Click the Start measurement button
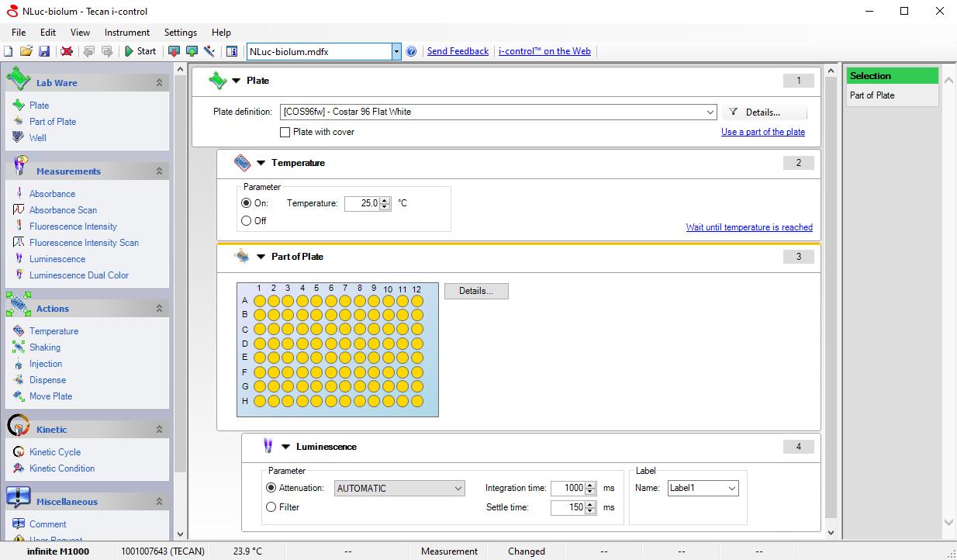Screen dimensions: 957x560 (x=140, y=51)
